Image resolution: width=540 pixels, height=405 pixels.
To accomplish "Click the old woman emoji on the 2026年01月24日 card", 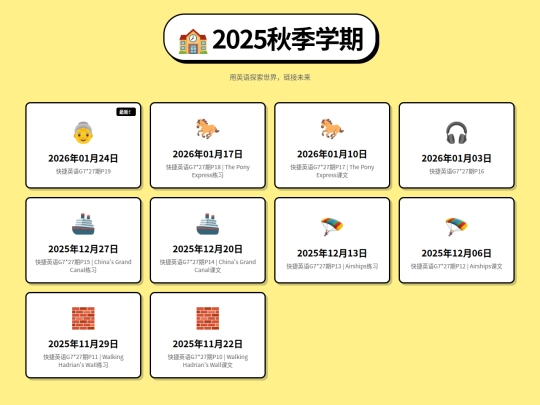I will coord(83,133).
